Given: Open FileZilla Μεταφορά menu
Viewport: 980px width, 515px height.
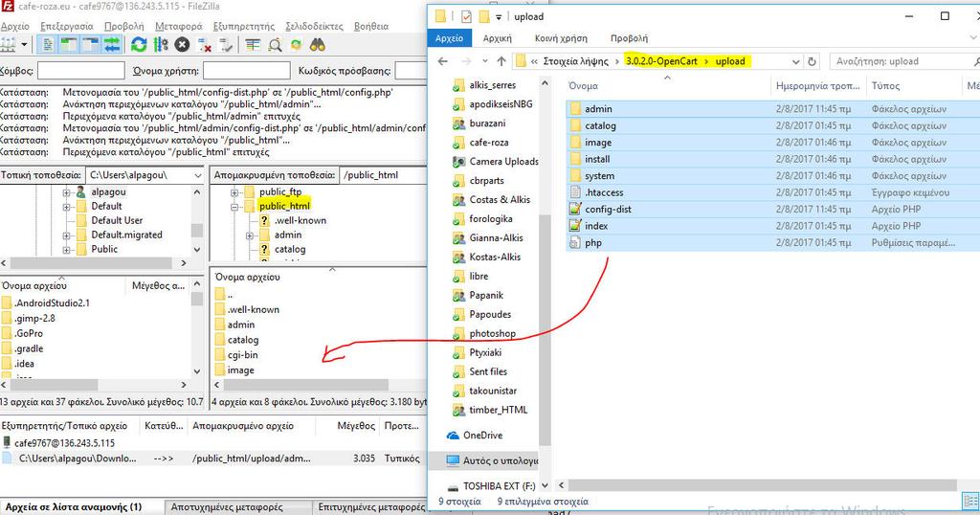Looking at the screenshot, I should (x=178, y=26).
